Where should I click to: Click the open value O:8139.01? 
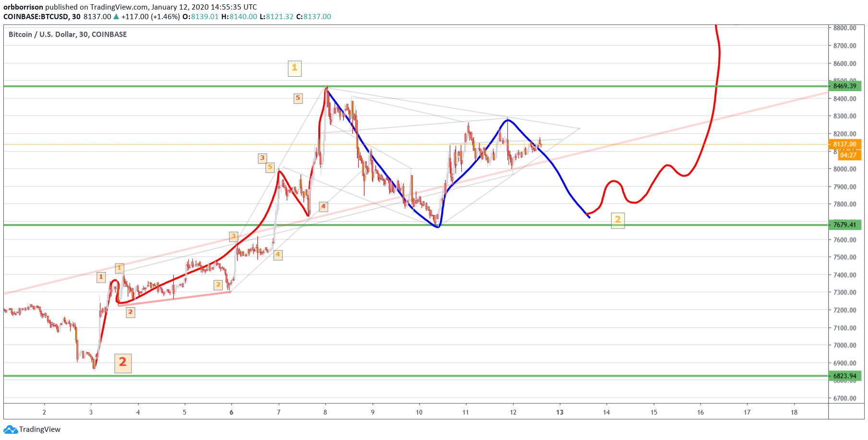coord(200,17)
